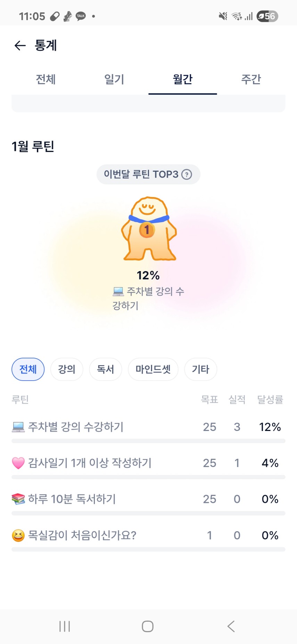Select the 월간 monthly tab

coord(182,79)
